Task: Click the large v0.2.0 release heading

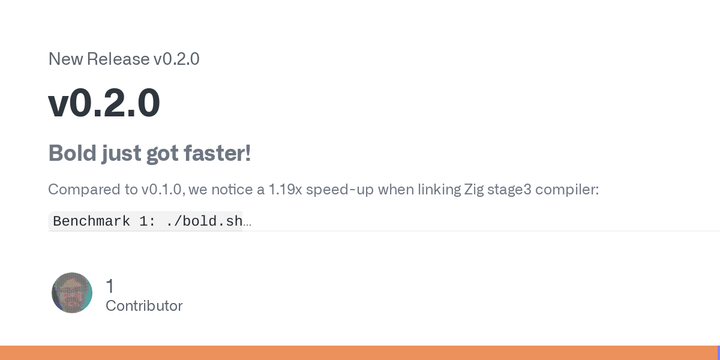Action: 104,103
